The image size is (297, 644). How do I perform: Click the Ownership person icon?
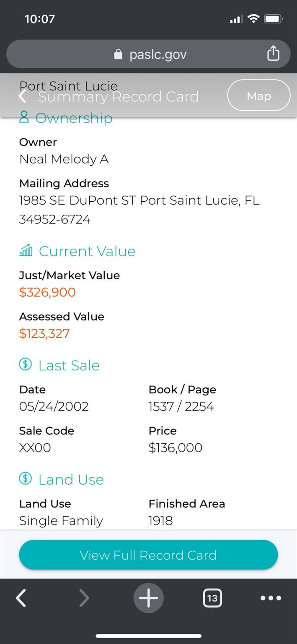24,118
